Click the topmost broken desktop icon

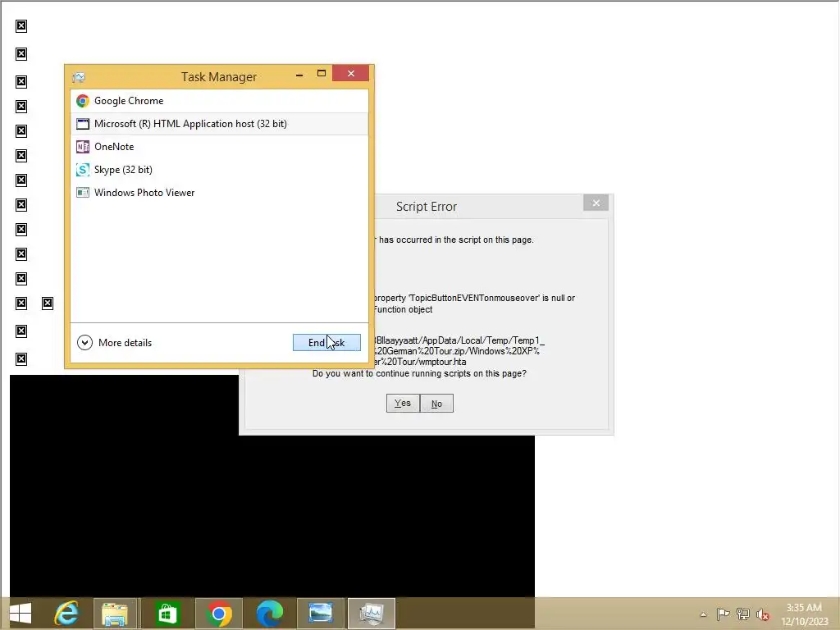[x=21, y=26]
